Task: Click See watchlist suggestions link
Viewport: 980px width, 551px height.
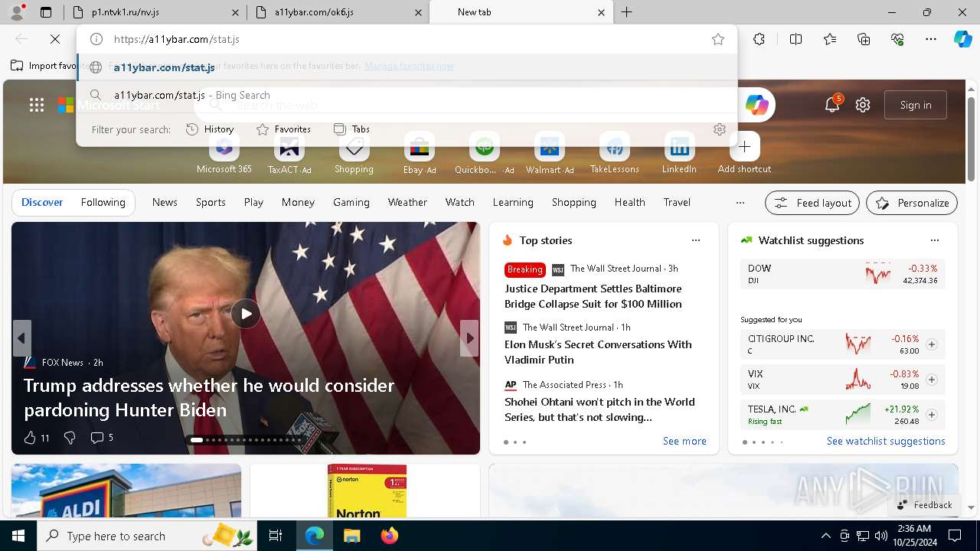Action: click(x=886, y=441)
